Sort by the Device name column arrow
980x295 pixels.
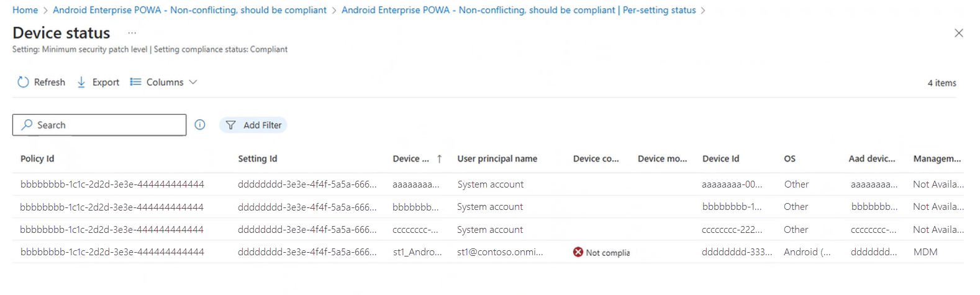tap(439, 159)
